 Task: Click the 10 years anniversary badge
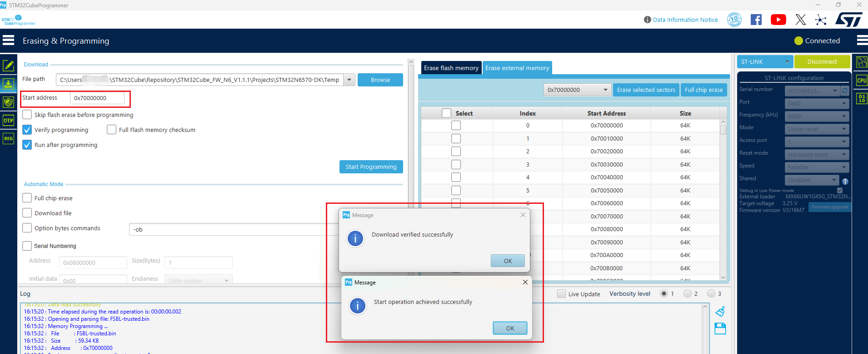[x=734, y=20]
